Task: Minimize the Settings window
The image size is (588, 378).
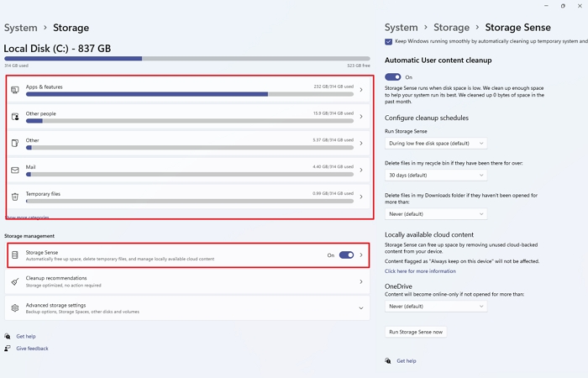Action: coord(546,6)
